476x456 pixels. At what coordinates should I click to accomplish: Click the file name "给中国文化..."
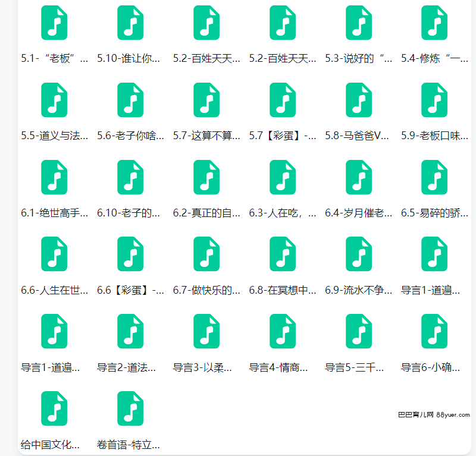[50, 445]
